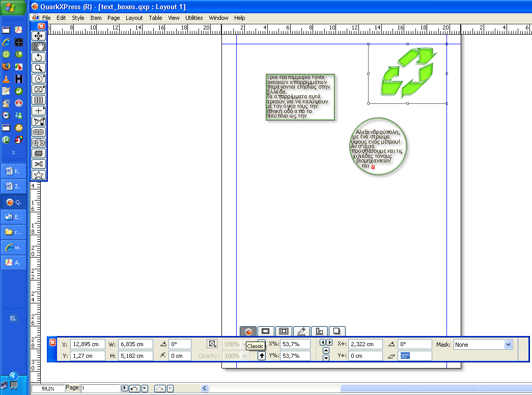
Task: Click the Page number field
Action: click(100, 388)
